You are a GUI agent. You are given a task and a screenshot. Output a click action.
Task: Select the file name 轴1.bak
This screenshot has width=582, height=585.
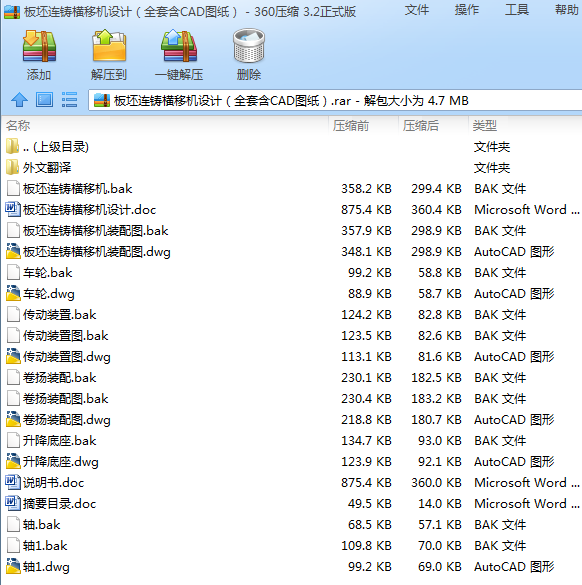click(x=45, y=545)
